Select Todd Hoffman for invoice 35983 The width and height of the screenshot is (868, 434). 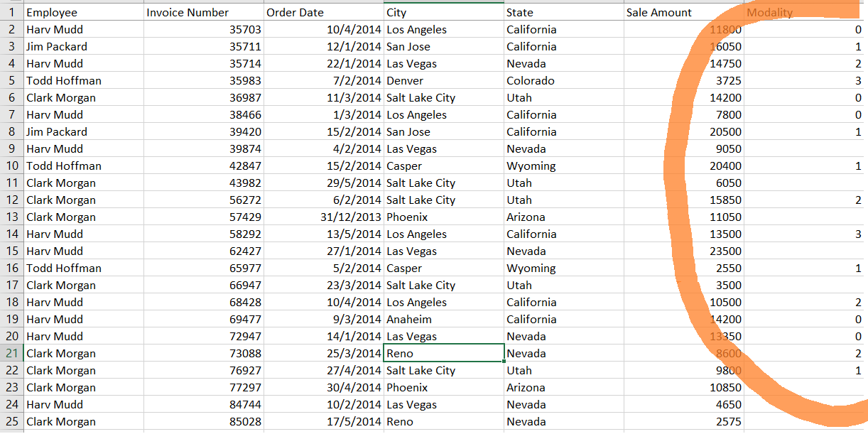click(x=84, y=80)
